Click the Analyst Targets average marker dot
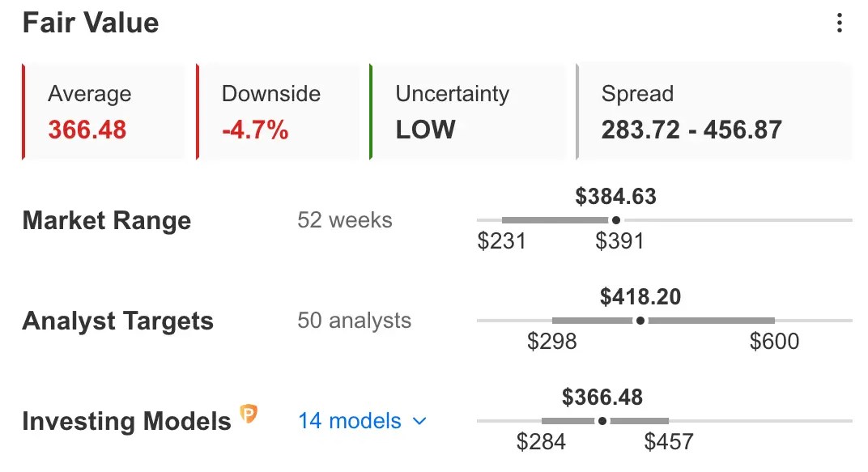868x472 pixels. (640, 321)
